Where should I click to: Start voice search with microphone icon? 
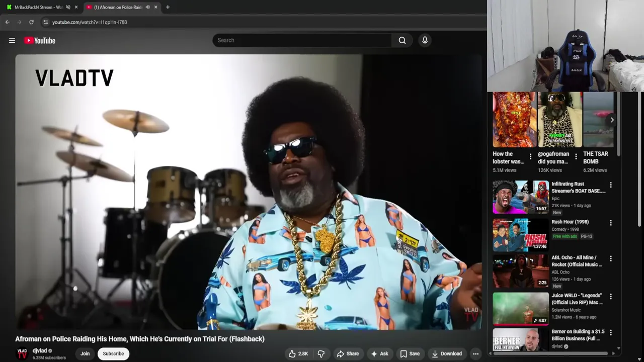pos(425,40)
